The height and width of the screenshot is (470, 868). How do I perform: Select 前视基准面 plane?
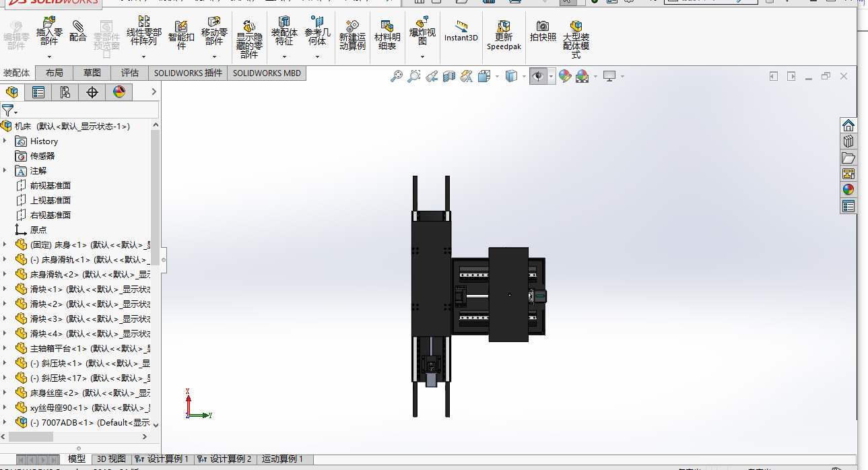pos(50,185)
